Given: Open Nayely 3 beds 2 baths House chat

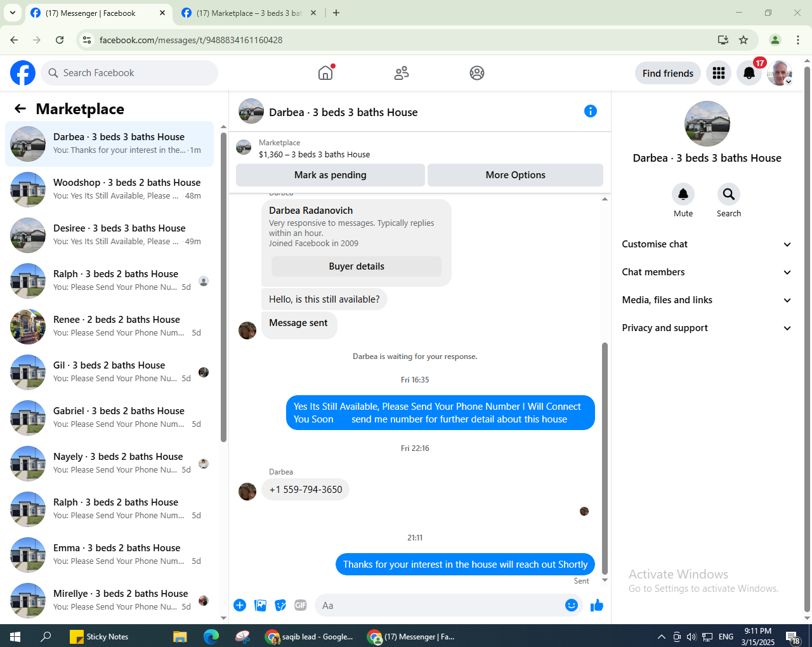Looking at the screenshot, I should coord(110,464).
